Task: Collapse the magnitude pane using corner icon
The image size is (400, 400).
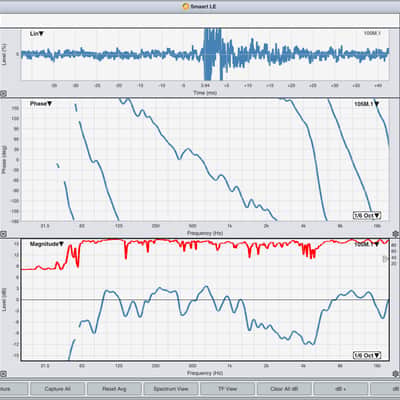Action: point(3,374)
